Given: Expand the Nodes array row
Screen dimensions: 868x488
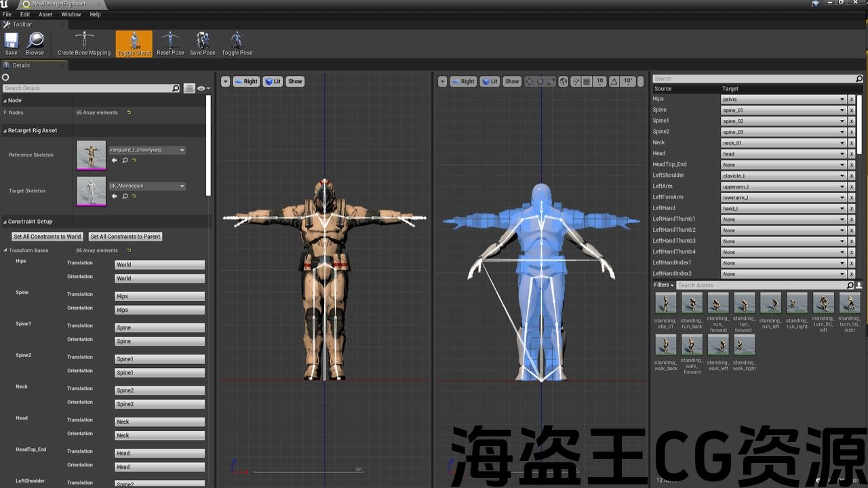Looking at the screenshot, I should (5, 113).
